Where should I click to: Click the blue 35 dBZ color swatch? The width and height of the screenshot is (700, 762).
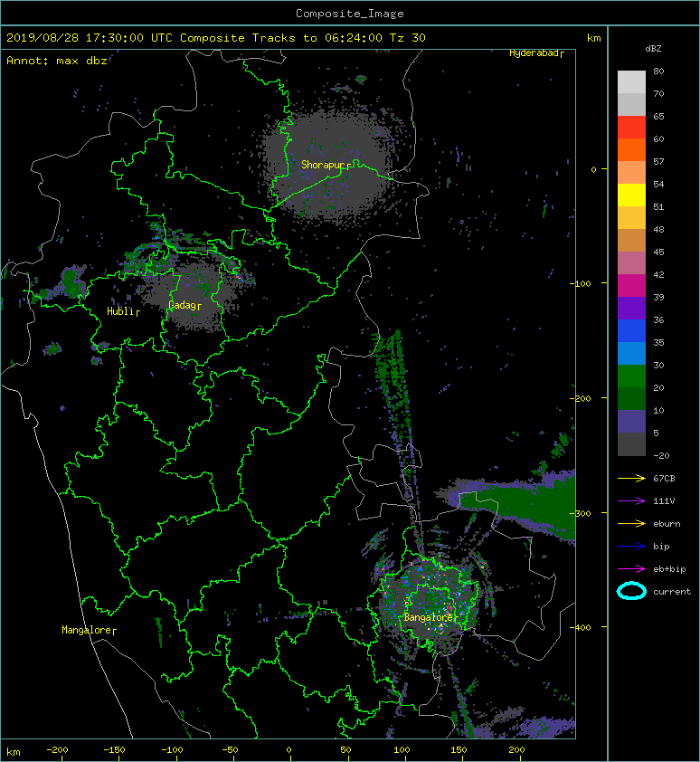[x=631, y=331]
